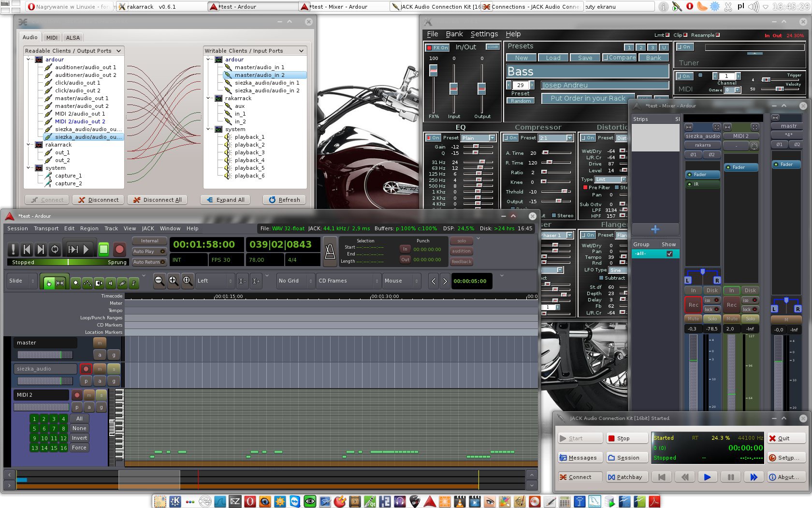Nudge backward with left arrow button
This screenshot has width=812, height=508.
(434, 281)
